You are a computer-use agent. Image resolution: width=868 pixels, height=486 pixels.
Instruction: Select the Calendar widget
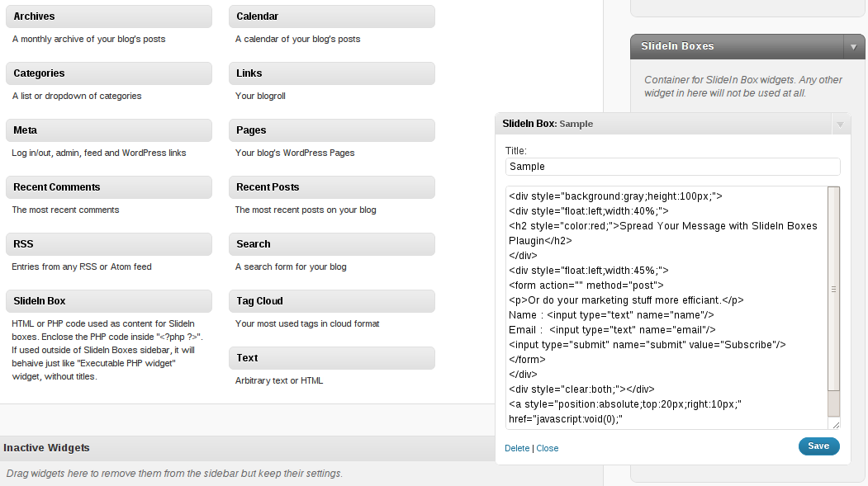coord(331,17)
